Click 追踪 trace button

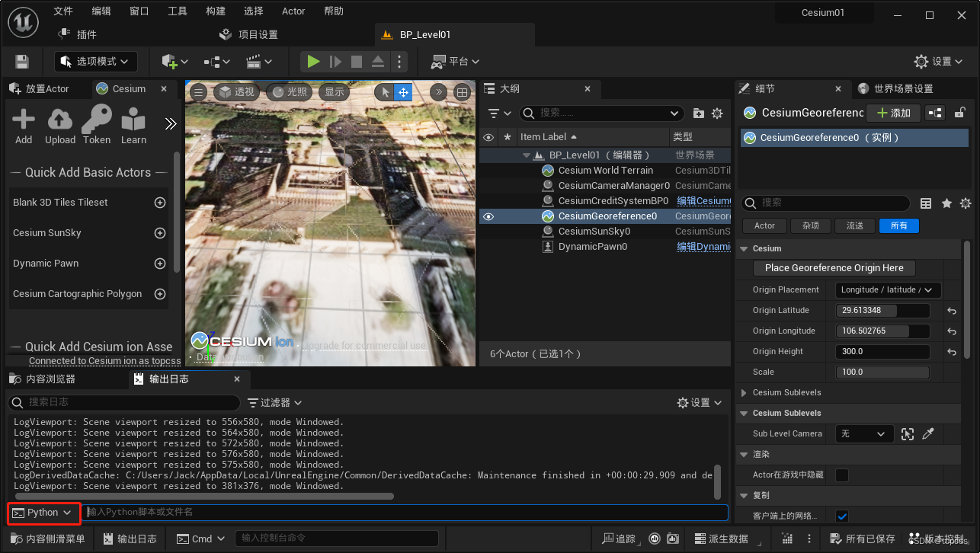tap(618, 539)
